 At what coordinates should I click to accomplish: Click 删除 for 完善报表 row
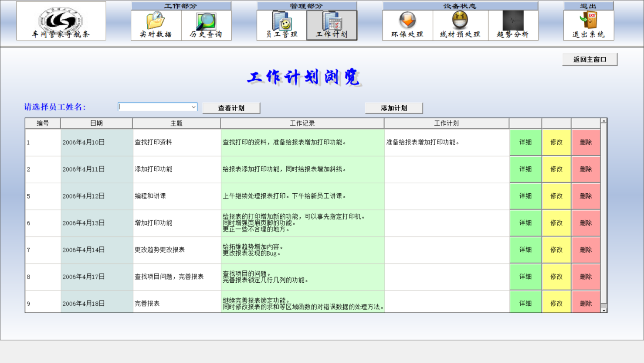(586, 302)
